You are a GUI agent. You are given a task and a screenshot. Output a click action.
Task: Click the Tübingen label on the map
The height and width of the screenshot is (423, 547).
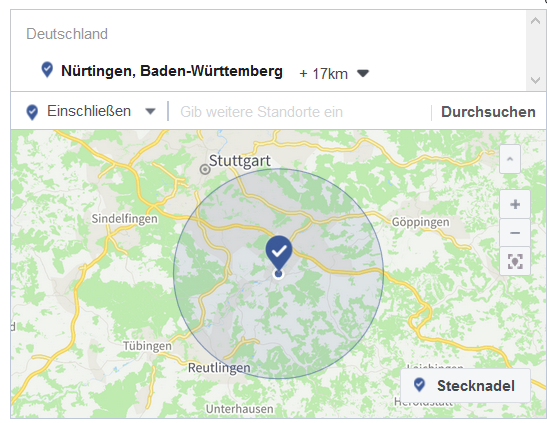pos(147,346)
